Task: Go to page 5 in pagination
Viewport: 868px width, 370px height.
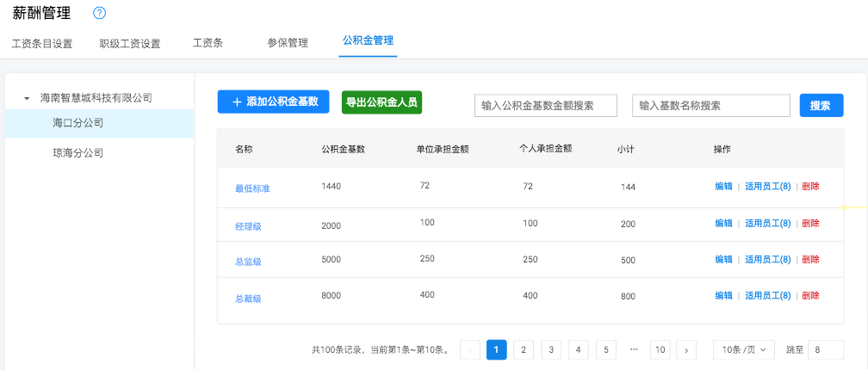Action: click(x=605, y=350)
